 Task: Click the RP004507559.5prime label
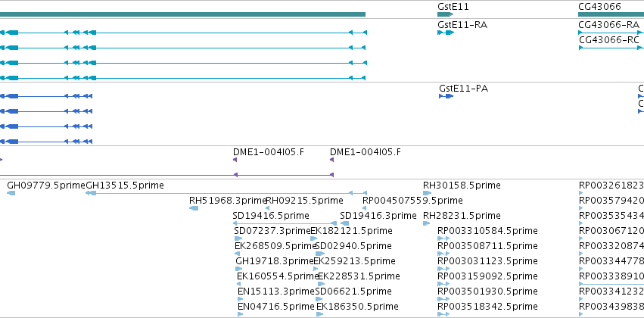(412, 201)
